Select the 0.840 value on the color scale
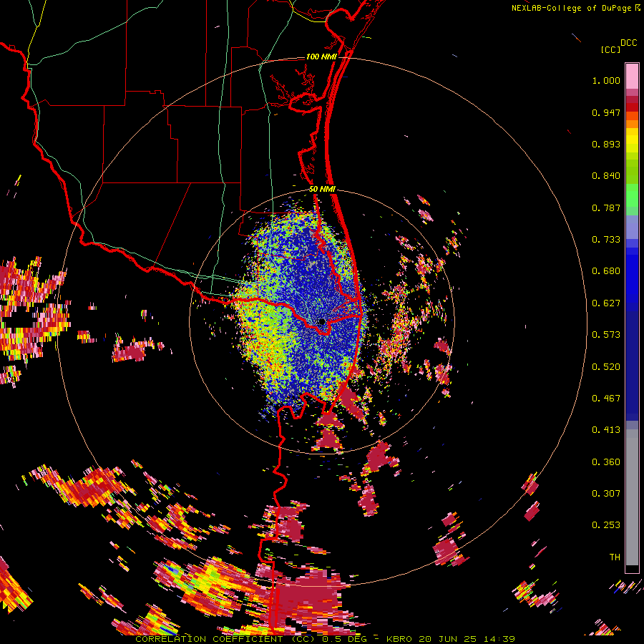This screenshot has width=644, height=644. [606, 176]
